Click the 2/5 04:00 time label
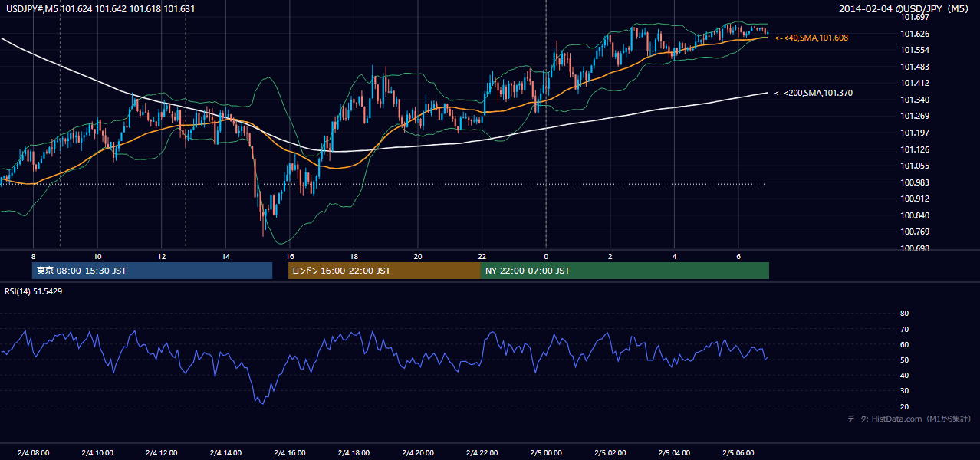Viewport: 980px width, 460px height. tap(674, 452)
